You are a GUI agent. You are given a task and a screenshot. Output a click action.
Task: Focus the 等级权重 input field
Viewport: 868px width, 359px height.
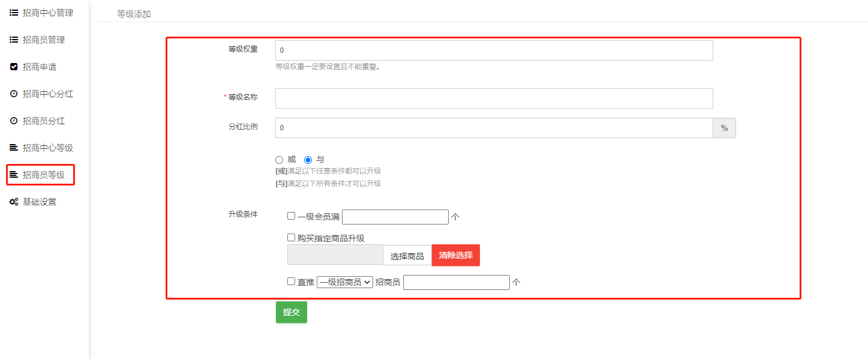494,50
